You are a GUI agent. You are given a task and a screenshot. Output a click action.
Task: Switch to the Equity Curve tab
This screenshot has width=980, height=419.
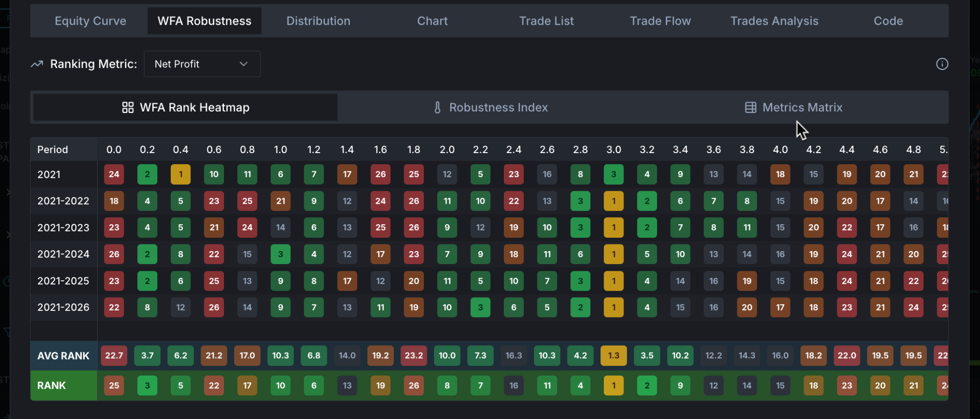[x=90, y=21]
